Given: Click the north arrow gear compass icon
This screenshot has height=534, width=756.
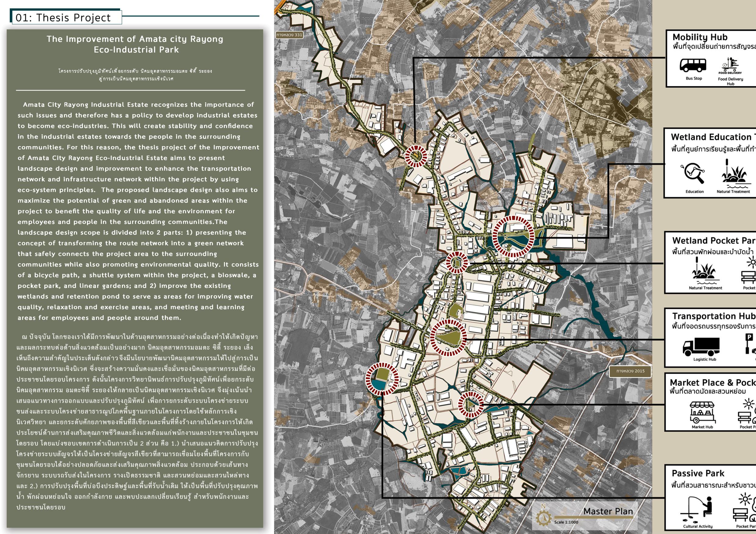Looking at the screenshot, I should 543,518.
